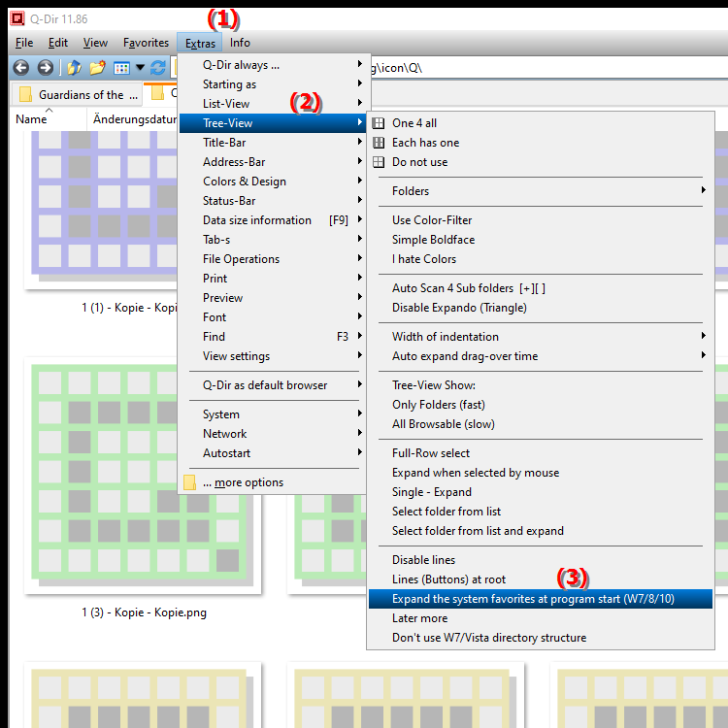The height and width of the screenshot is (728, 728).
Task: Select the Tree-View menu entry
Action: (273, 123)
